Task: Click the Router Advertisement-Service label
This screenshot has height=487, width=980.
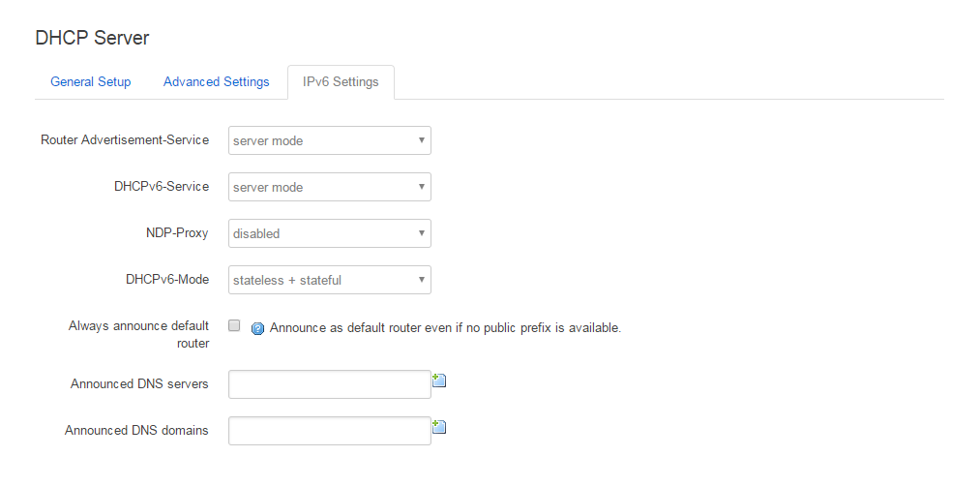Action: tap(125, 140)
